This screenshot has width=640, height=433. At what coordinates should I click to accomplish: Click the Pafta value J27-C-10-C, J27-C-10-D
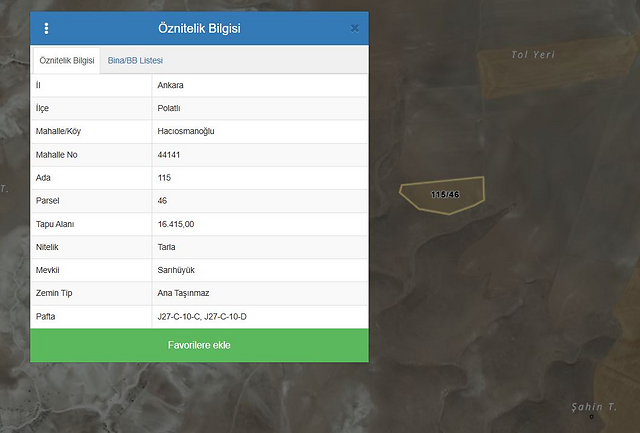coord(202,316)
